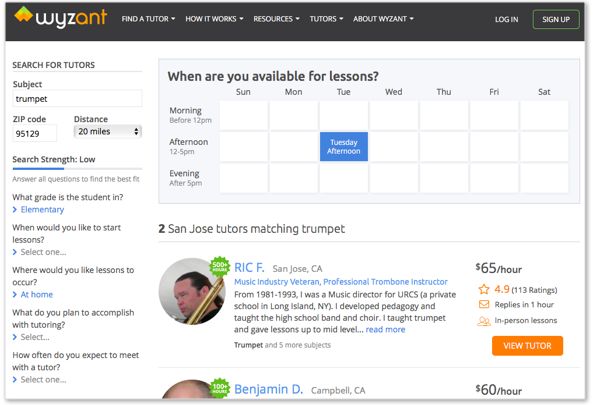Select Friday Afternoon availability cell
Image resolution: width=597 pixels, height=405 pixels.
(x=494, y=147)
